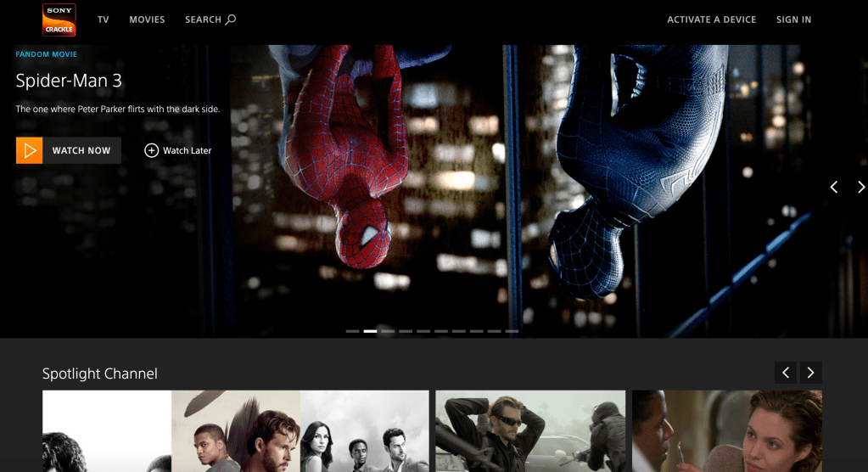The image size is (868, 472).
Task: Open thumbnail of brown-haired woman
Action: [x=727, y=431]
